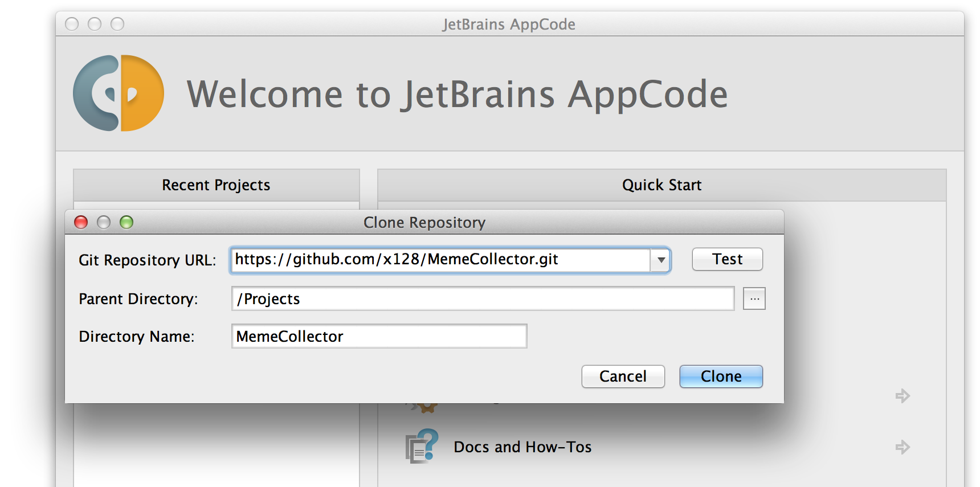Browse for parent directory with the ellipsis button
This screenshot has height=487, width=980.
click(754, 298)
